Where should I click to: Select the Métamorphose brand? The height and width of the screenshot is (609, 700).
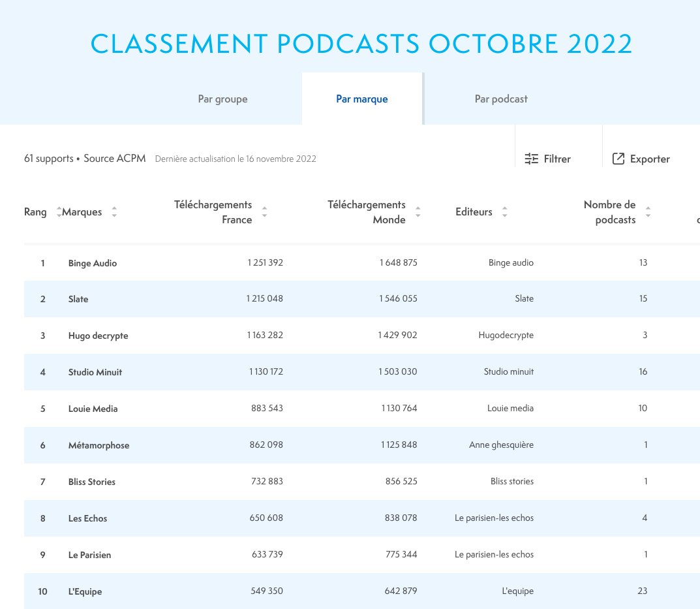point(99,445)
